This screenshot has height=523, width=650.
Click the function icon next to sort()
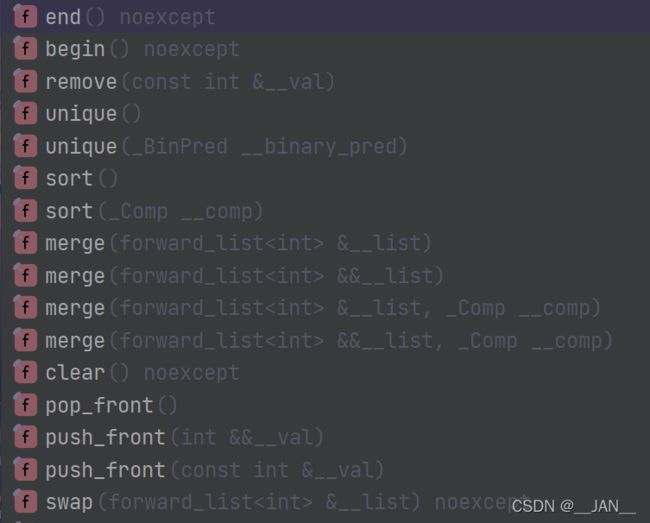(x=25, y=178)
